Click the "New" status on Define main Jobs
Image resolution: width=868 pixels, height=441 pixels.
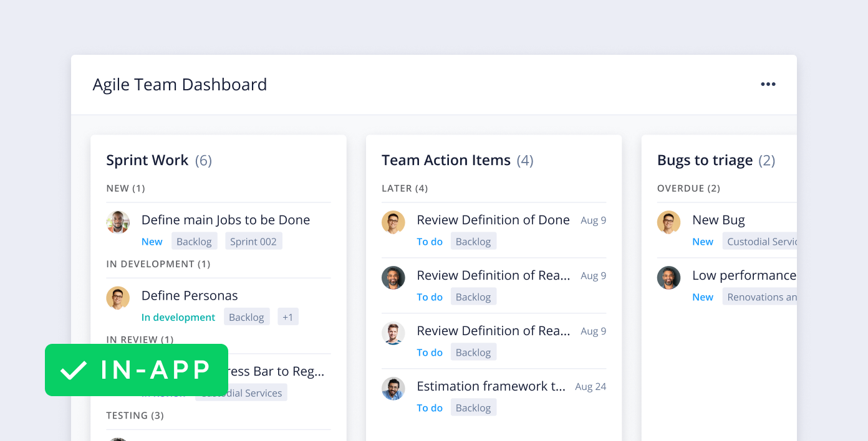point(152,241)
